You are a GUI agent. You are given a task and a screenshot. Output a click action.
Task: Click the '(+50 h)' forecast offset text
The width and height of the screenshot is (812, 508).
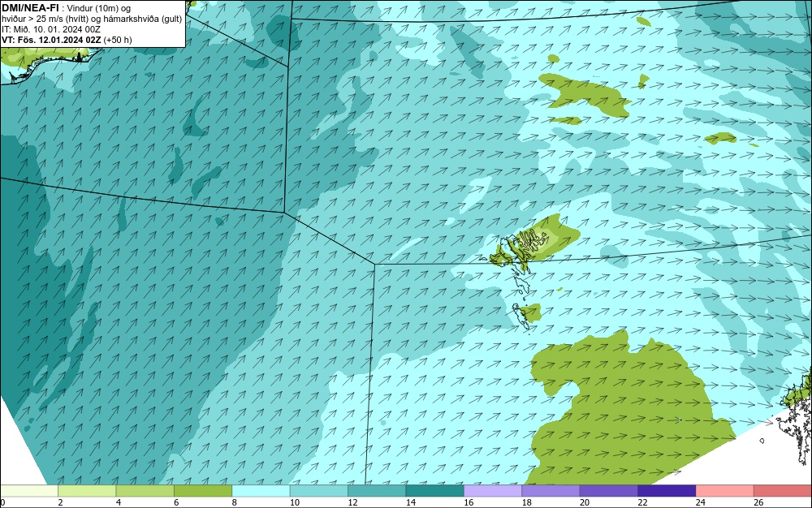(x=118, y=40)
